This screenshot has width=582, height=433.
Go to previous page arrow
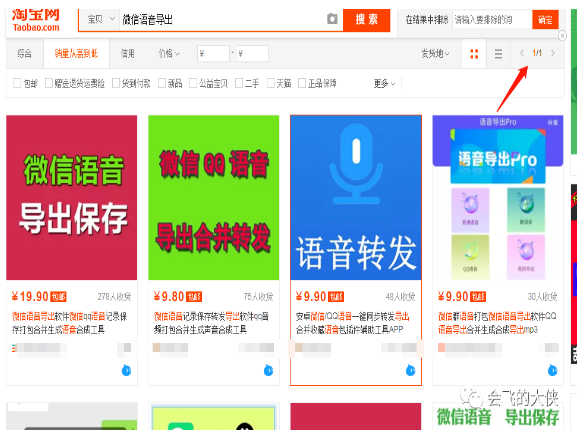coord(522,53)
